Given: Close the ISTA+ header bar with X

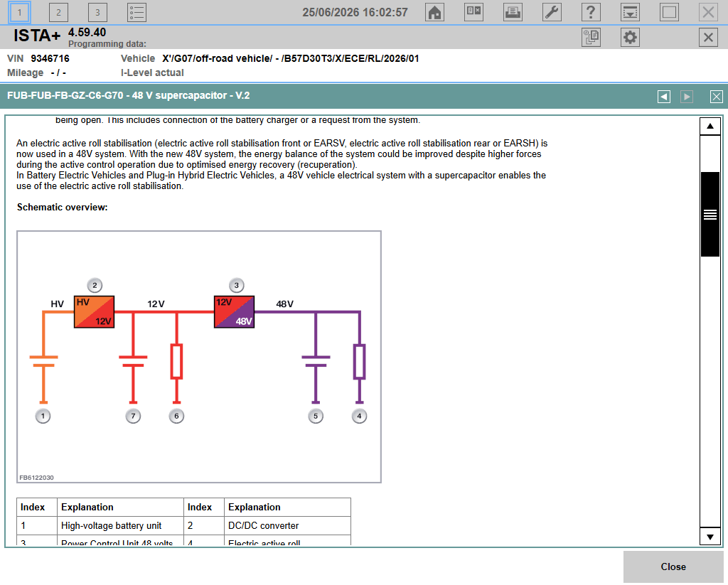Looking at the screenshot, I should click(x=708, y=37).
